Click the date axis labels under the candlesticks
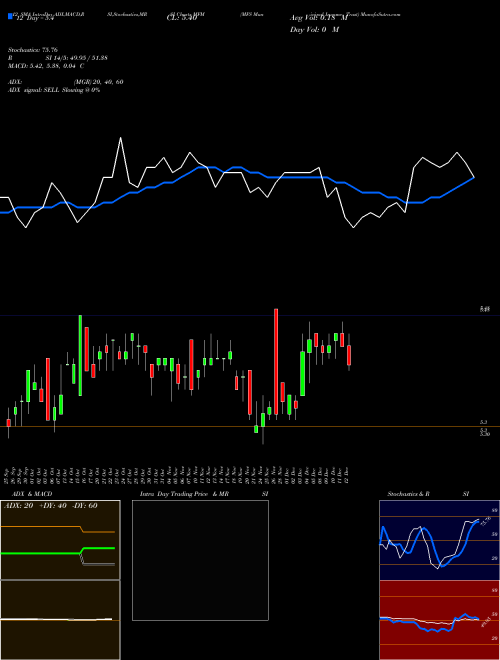500x660 pixels. (x=177, y=474)
